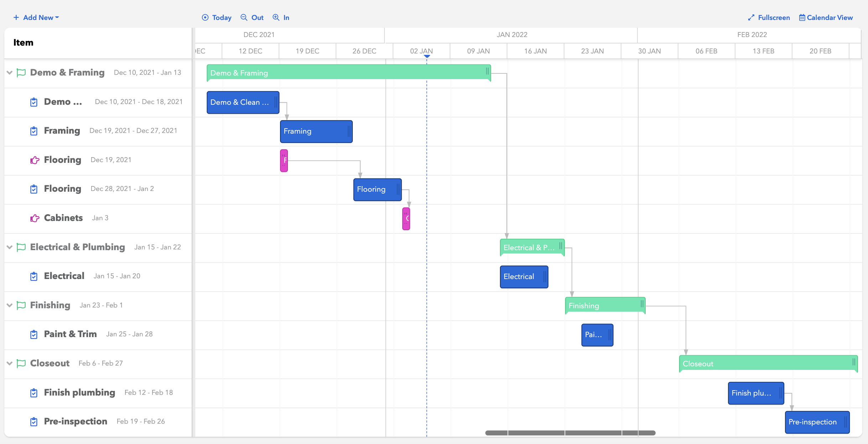Screen dimensions: 868x444
Task: Click the flag icon next to Finishing
Action: coord(21,305)
